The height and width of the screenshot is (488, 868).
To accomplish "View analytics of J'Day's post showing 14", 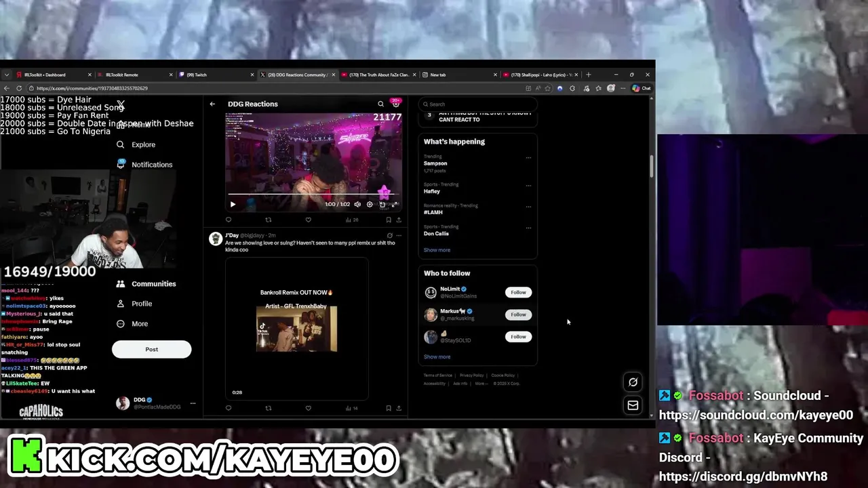I will pos(351,408).
